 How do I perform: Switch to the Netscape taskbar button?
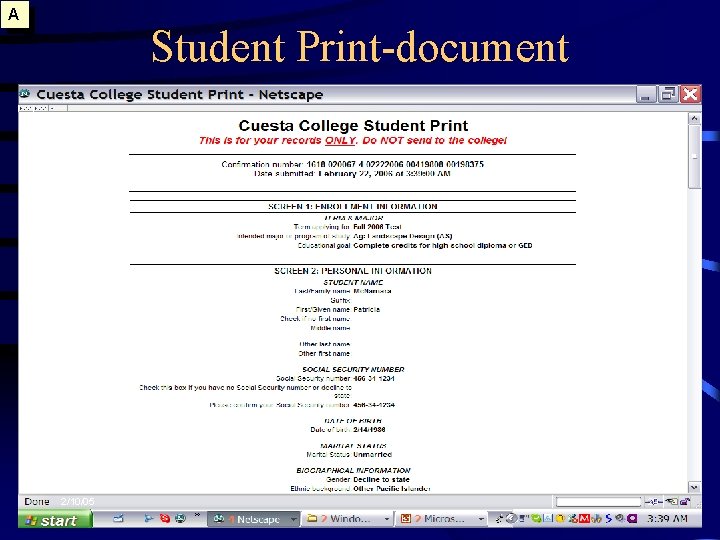254,519
